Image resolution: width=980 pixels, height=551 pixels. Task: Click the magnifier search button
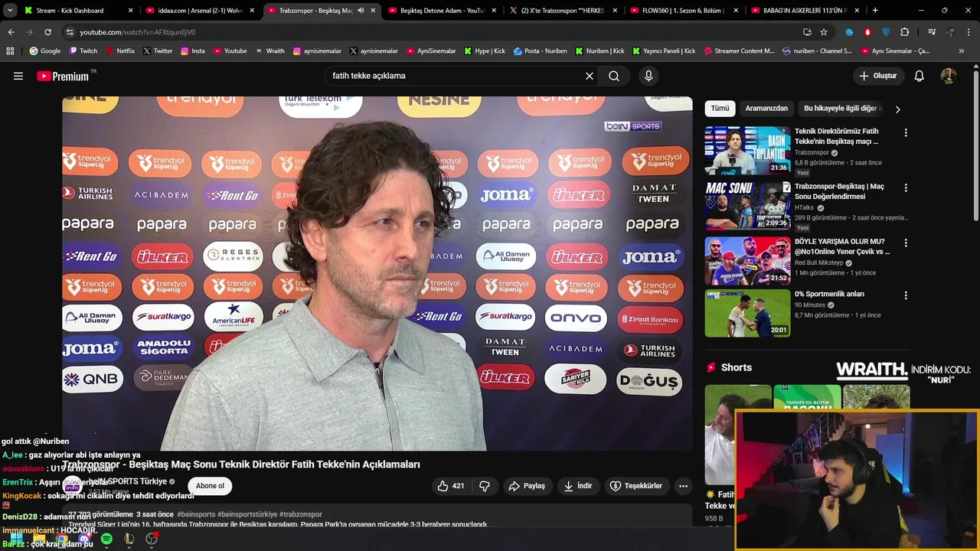point(614,76)
